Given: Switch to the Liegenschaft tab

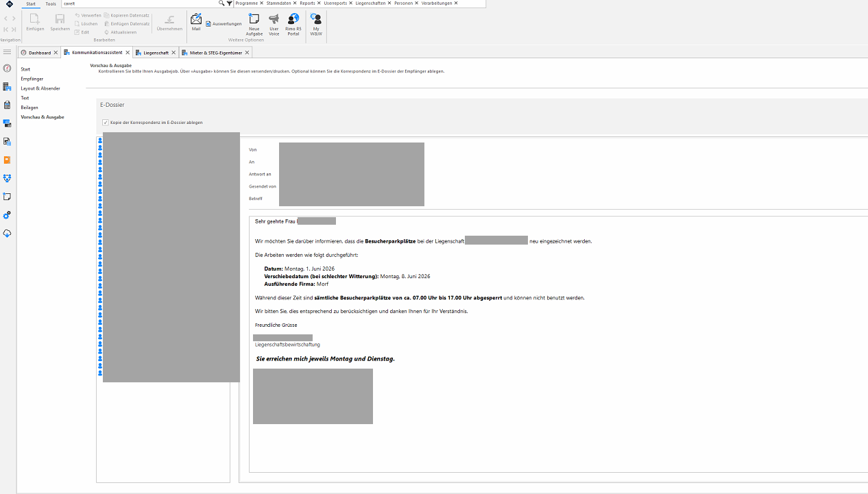Looking at the screenshot, I should coord(156,53).
